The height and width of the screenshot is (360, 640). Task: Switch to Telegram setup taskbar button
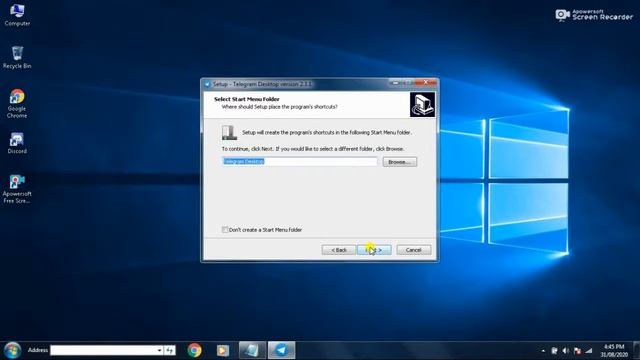(x=282, y=350)
